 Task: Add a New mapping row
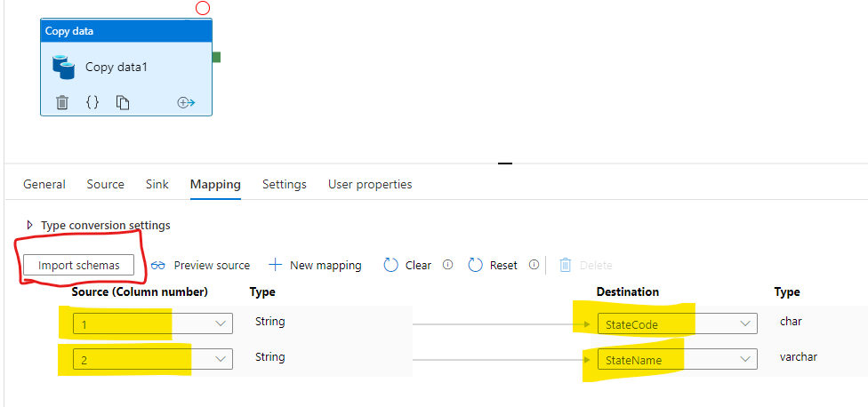tap(315, 265)
